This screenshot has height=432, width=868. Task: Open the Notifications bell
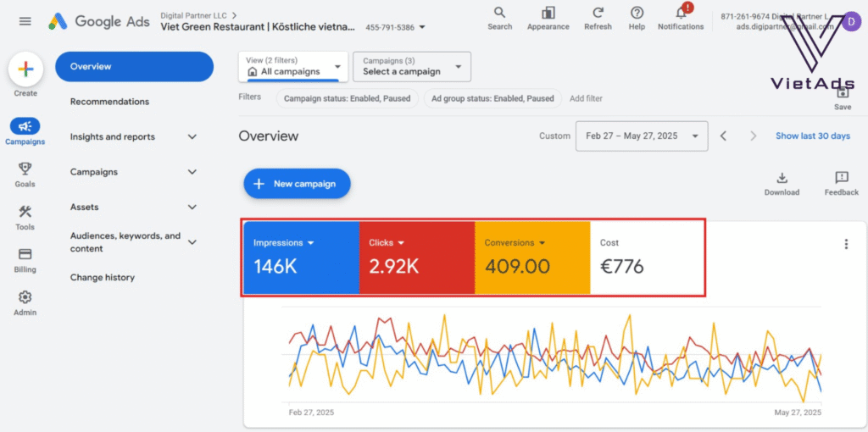[x=682, y=12]
